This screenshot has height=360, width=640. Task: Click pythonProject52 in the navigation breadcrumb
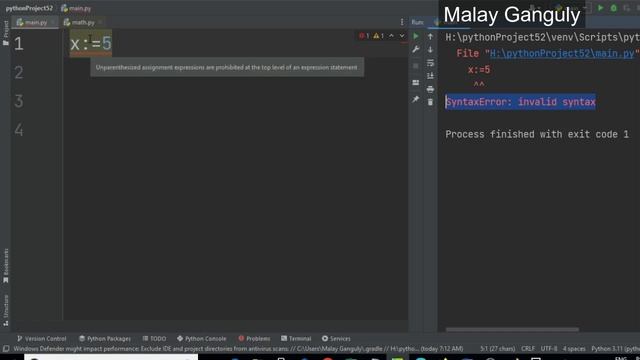29,8
